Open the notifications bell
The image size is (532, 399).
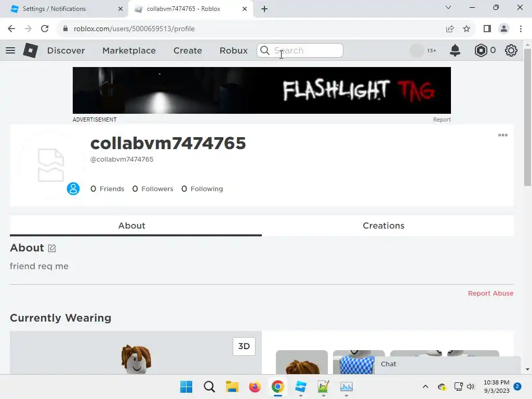coord(455,50)
